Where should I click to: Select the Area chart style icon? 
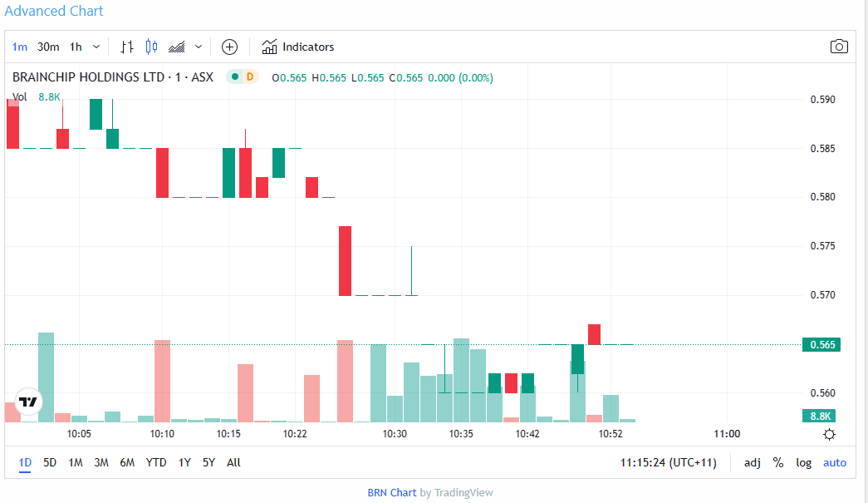click(x=176, y=47)
